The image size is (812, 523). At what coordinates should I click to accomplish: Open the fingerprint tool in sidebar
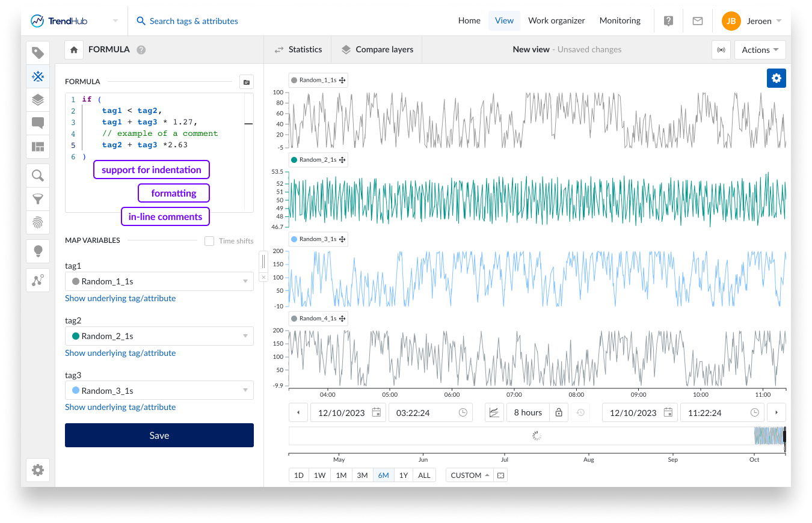coord(38,222)
